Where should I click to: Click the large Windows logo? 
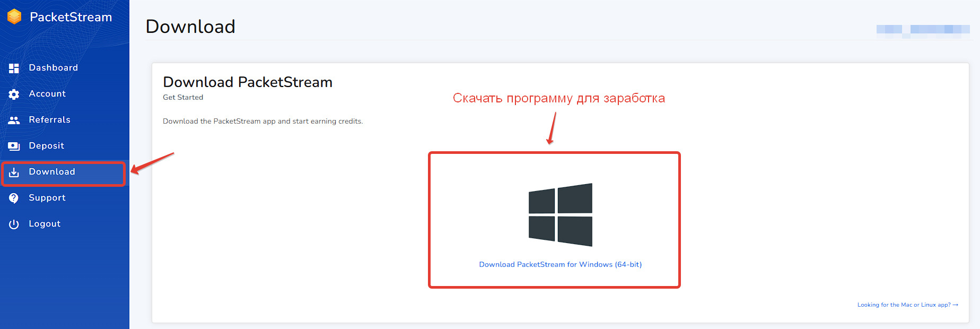pos(560,214)
